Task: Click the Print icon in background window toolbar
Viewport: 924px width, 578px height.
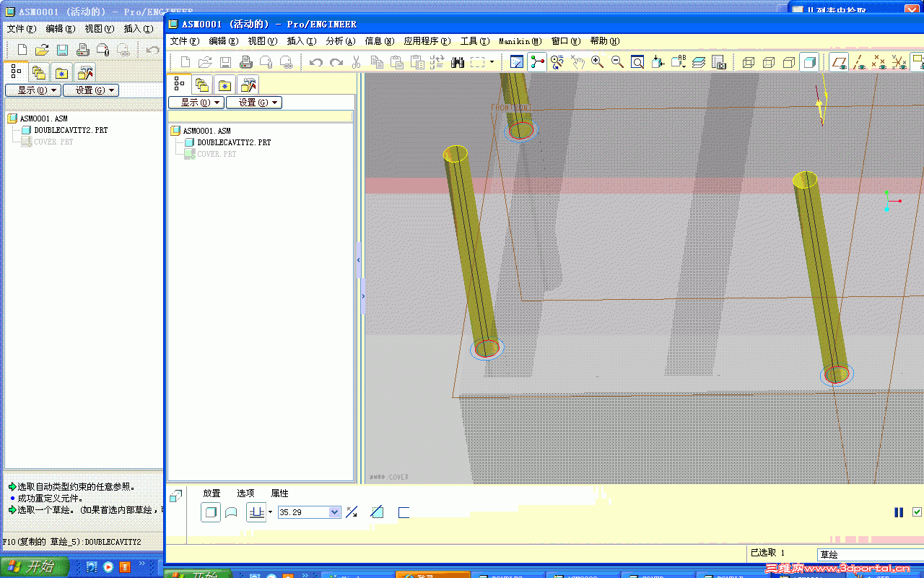Action: (83, 50)
